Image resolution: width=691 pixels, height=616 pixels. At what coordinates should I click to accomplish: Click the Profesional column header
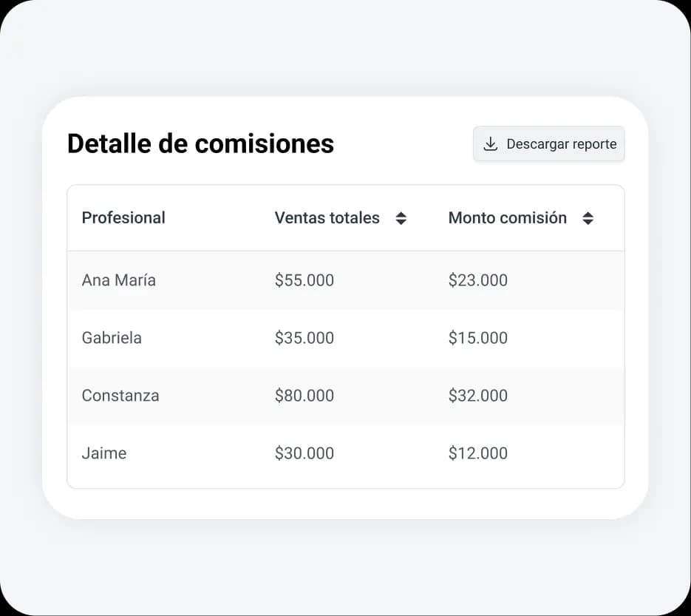pos(123,218)
